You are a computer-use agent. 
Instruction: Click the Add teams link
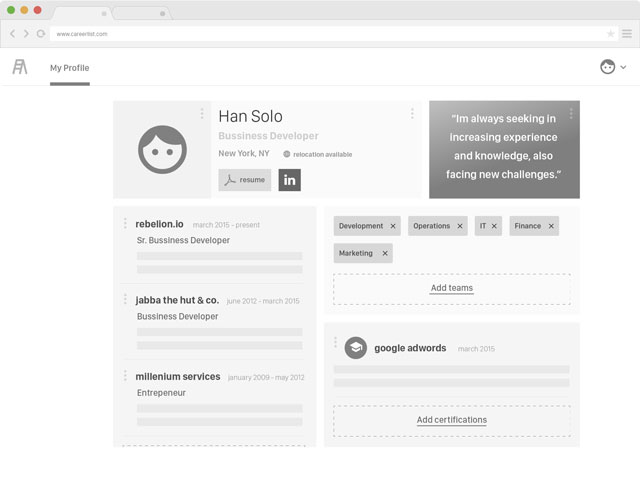pyautogui.click(x=452, y=288)
